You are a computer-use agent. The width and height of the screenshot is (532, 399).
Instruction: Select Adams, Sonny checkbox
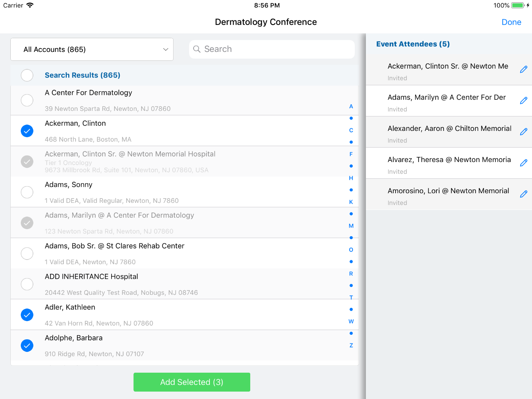27,192
